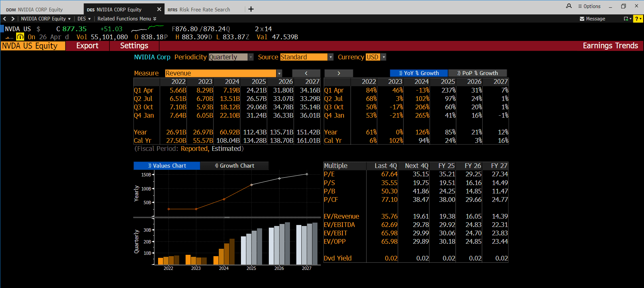Click the EV/EBITDA row label
The image size is (644, 288).
[x=339, y=225]
